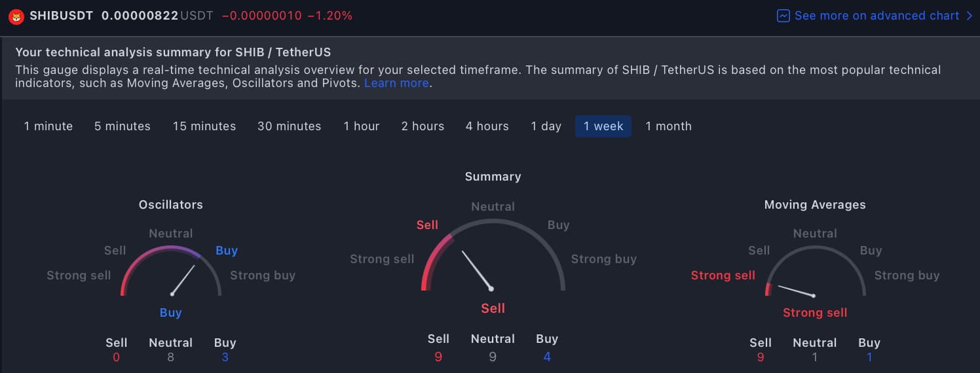Click the SHIB coin logo icon
980x373 pixels.
click(16, 16)
